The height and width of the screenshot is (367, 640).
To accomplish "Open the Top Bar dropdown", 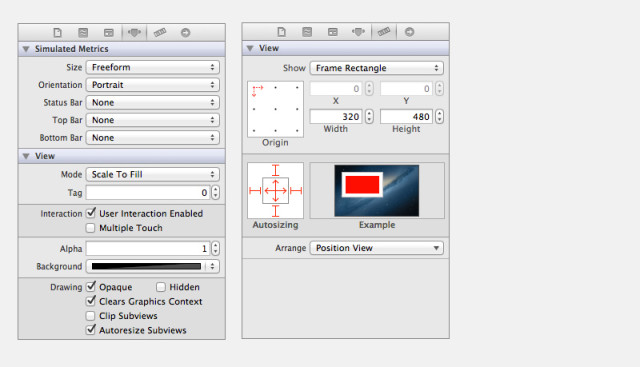I will tap(153, 120).
